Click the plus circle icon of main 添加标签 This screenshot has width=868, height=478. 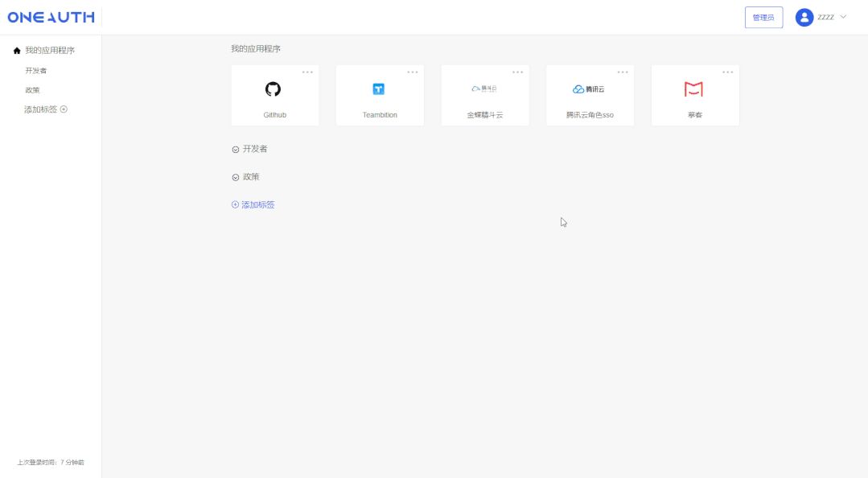click(x=235, y=204)
